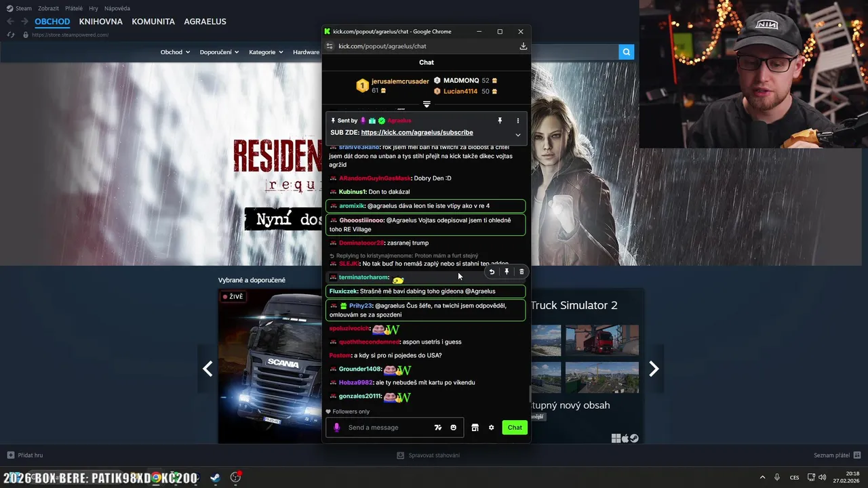The image size is (868, 488).
Task: Open chat settings gear
Action: coord(492,428)
